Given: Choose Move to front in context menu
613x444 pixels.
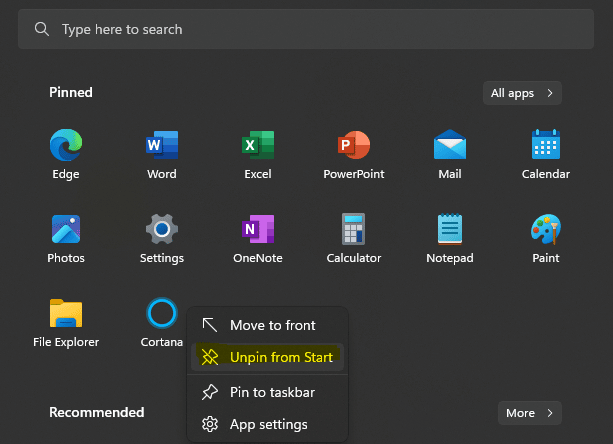Looking at the screenshot, I should (267, 325).
